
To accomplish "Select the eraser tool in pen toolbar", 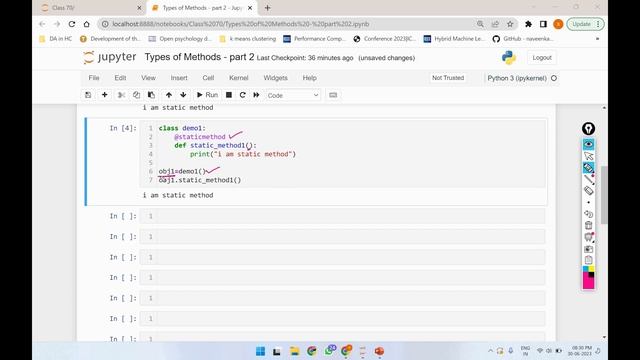I will pos(588,191).
